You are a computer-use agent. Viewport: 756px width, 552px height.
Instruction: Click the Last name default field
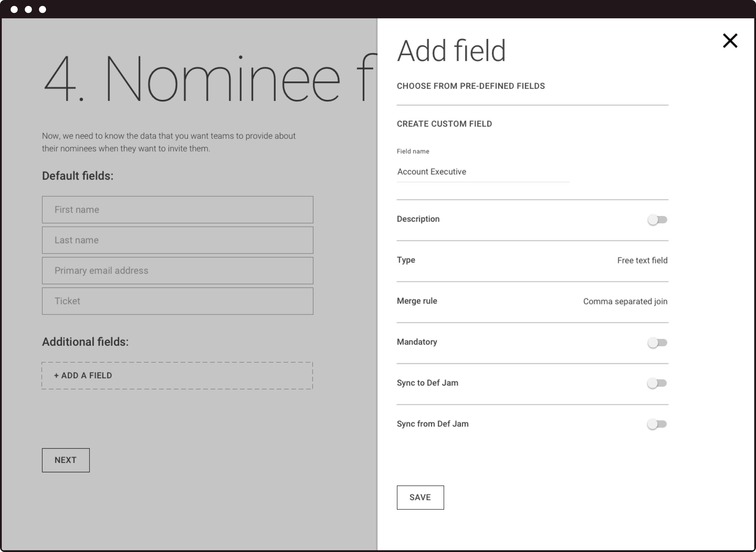tap(178, 240)
